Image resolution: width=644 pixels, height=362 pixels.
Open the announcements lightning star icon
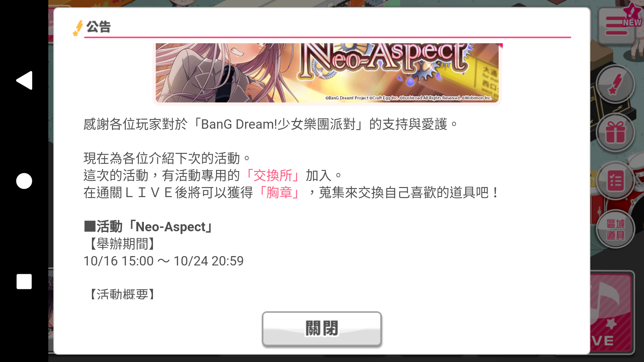pos(615,84)
